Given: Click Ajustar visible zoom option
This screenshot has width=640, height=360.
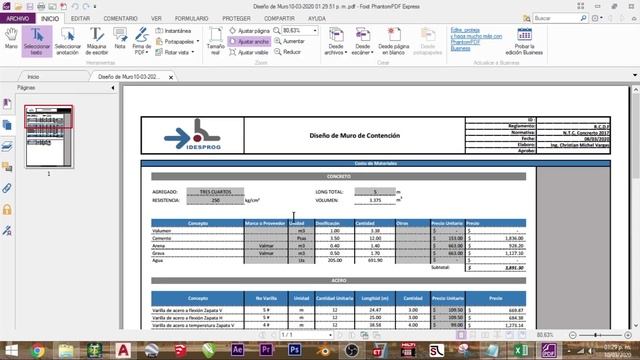Looking at the screenshot, I should (x=249, y=52).
